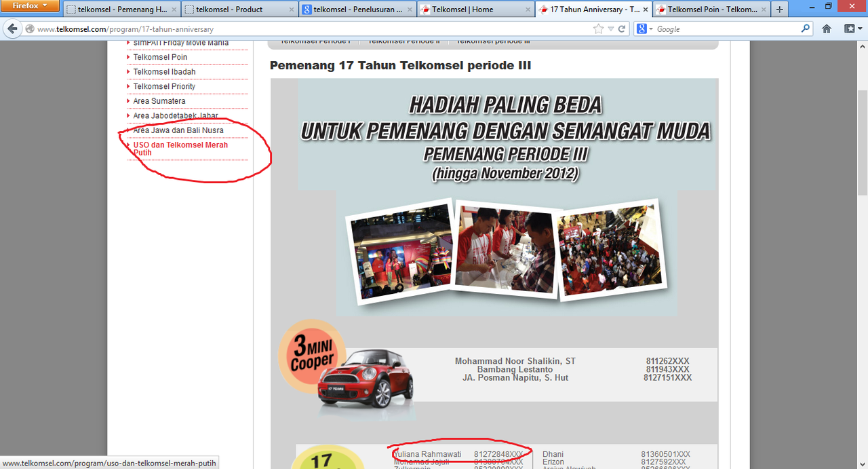The width and height of the screenshot is (868, 469).
Task: Open 'USO dan Telkomsel Merah Putih' link
Action: tap(180, 149)
